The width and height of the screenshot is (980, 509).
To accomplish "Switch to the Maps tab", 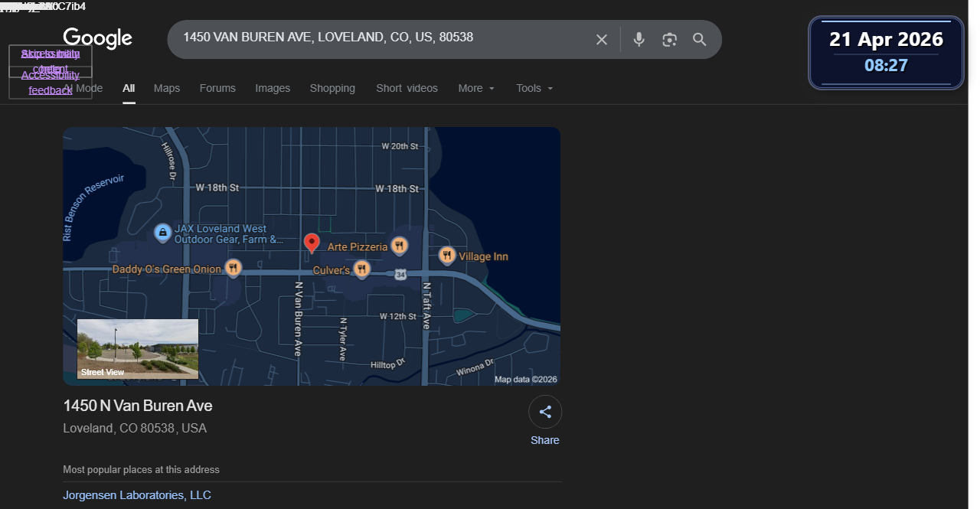I will click(x=167, y=88).
